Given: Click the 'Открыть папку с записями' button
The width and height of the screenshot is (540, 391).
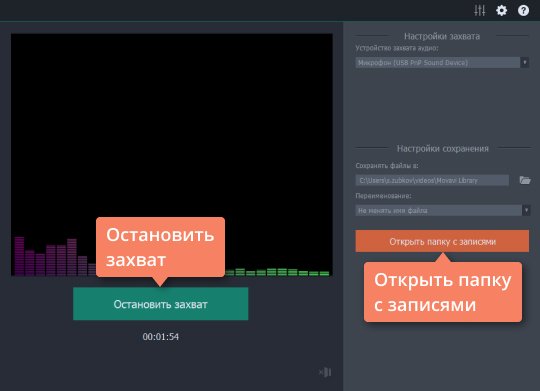Looking at the screenshot, I should point(442,241).
